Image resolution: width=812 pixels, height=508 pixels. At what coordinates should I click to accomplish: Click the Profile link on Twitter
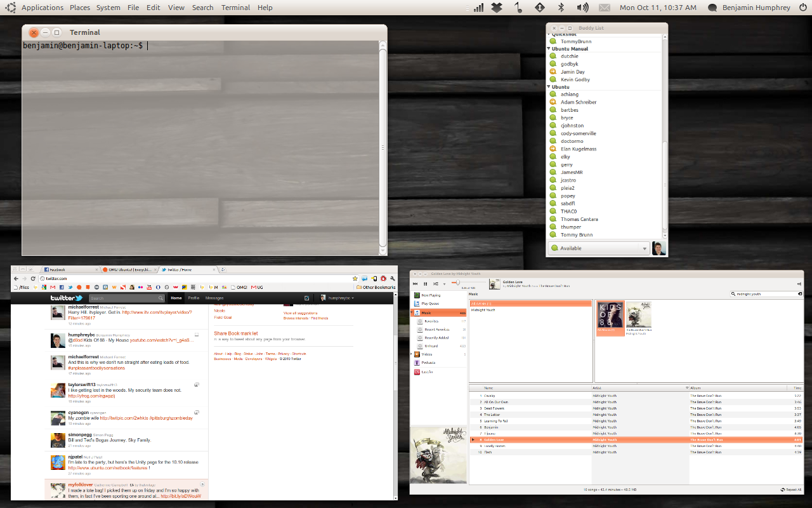click(x=193, y=298)
